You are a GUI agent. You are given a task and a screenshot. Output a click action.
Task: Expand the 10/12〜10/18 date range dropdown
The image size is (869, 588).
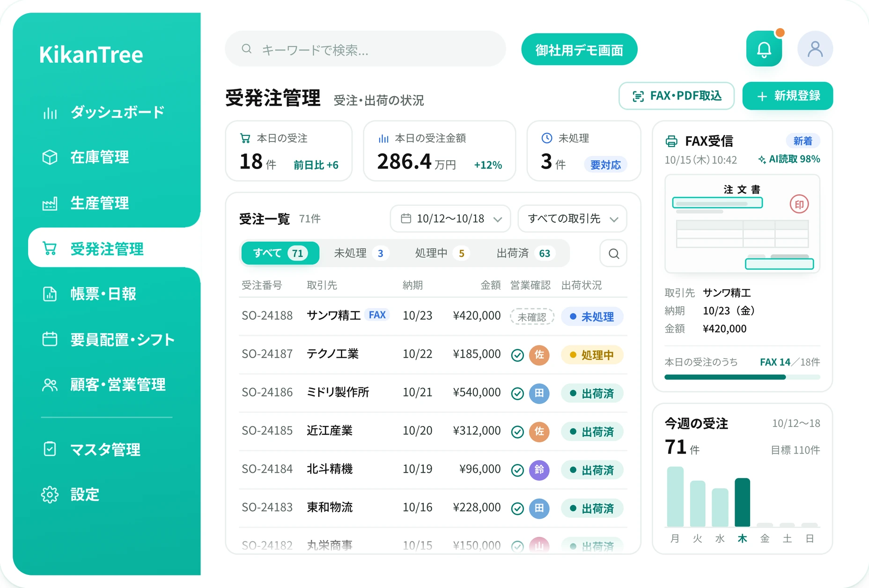(x=450, y=219)
